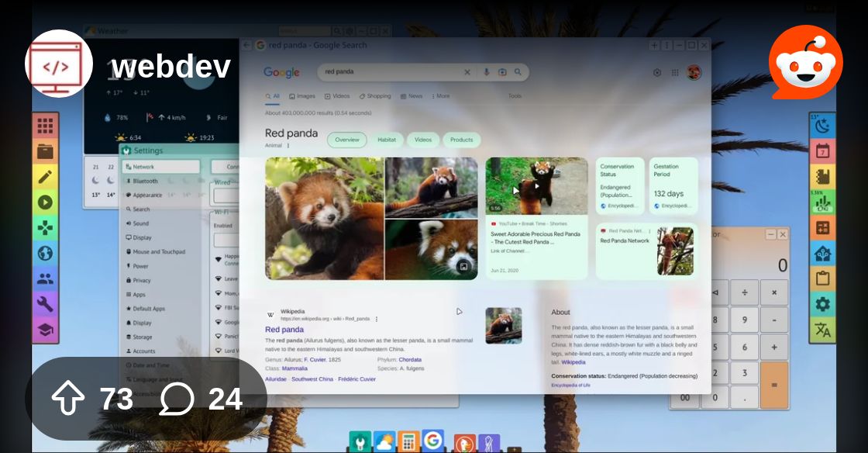Screen dimensions: 868x453
Task: Open the globe internet icon in left panel
Action: pyautogui.click(x=46, y=253)
